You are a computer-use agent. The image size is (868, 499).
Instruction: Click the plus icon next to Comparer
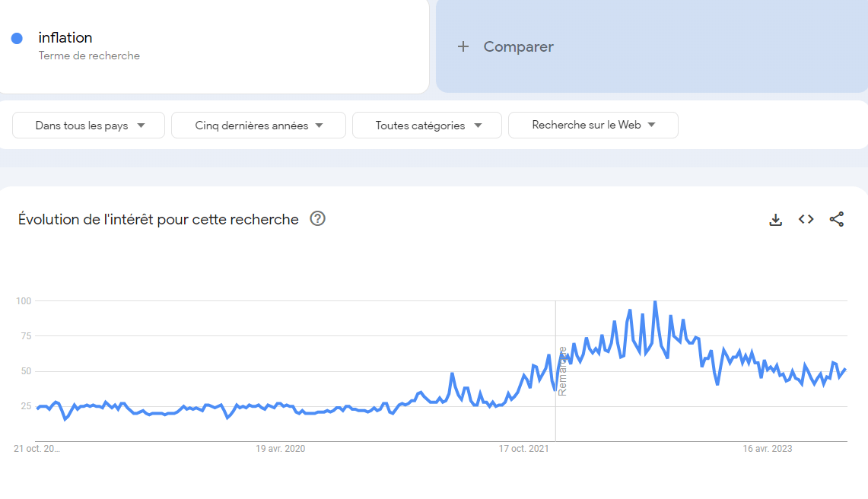[x=463, y=46]
